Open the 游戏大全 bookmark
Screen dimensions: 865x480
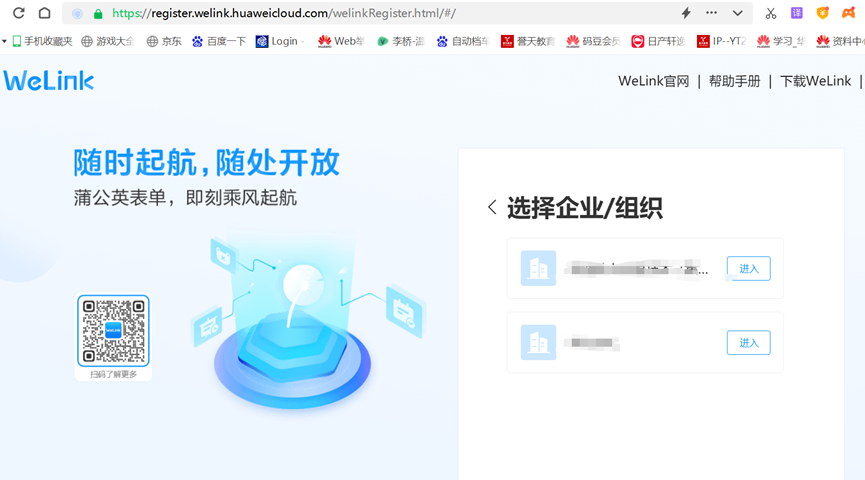(108, 41)
